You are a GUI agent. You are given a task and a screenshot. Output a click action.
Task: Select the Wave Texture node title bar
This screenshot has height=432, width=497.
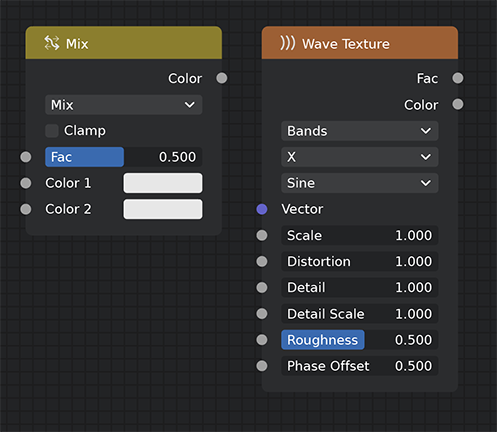(360, 43)
